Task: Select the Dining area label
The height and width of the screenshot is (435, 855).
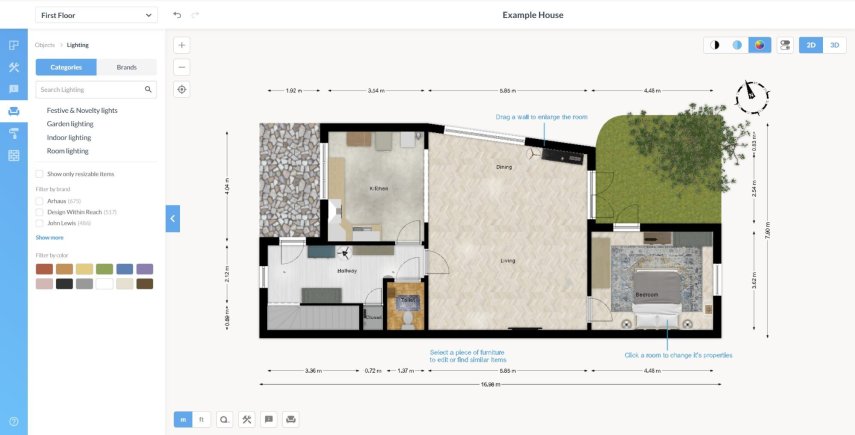Action: click(x=504, y=167)
